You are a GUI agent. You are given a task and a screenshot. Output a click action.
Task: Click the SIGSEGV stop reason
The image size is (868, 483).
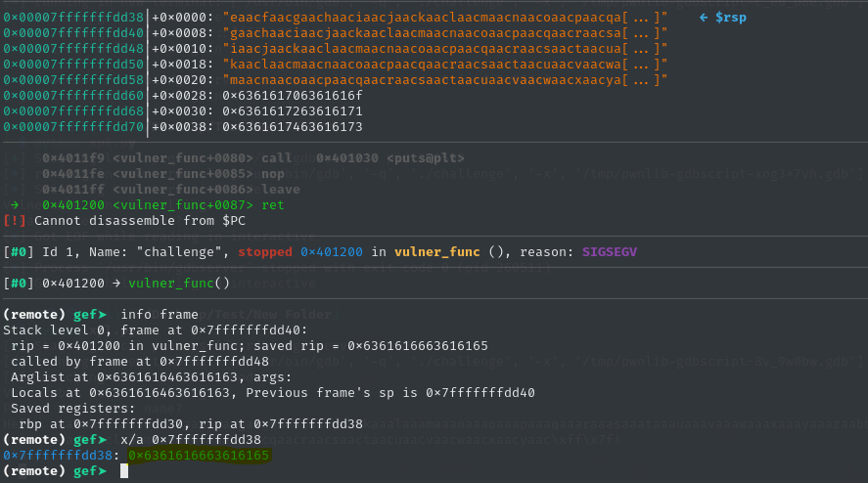click(x=610, y=252)
